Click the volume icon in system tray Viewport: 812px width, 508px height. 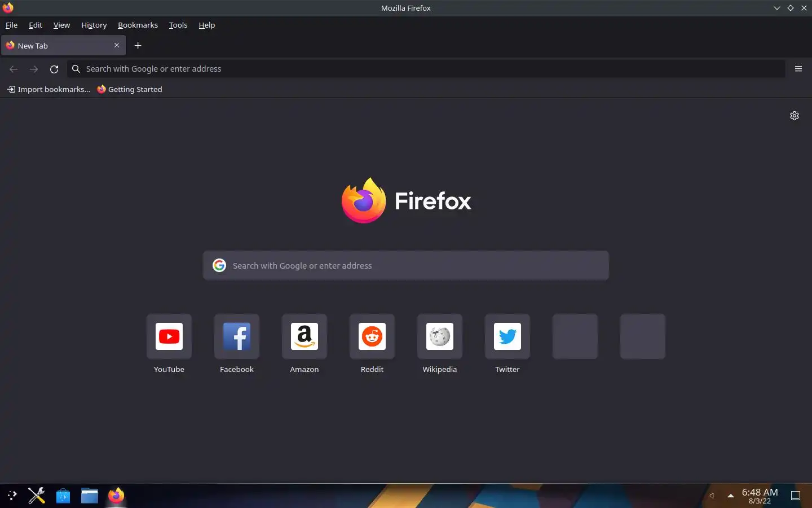tap(712, 496)
